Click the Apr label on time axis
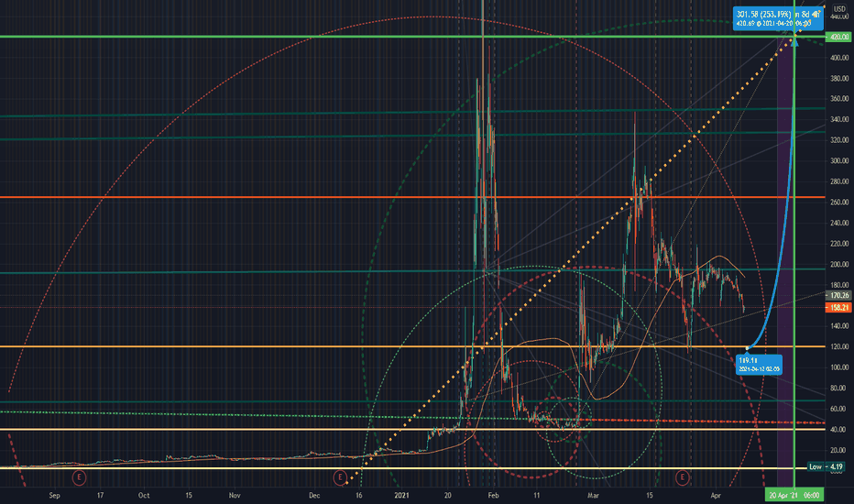Image resolution: width=854 pixels, height=504 pixels. [x=716, y=495]
